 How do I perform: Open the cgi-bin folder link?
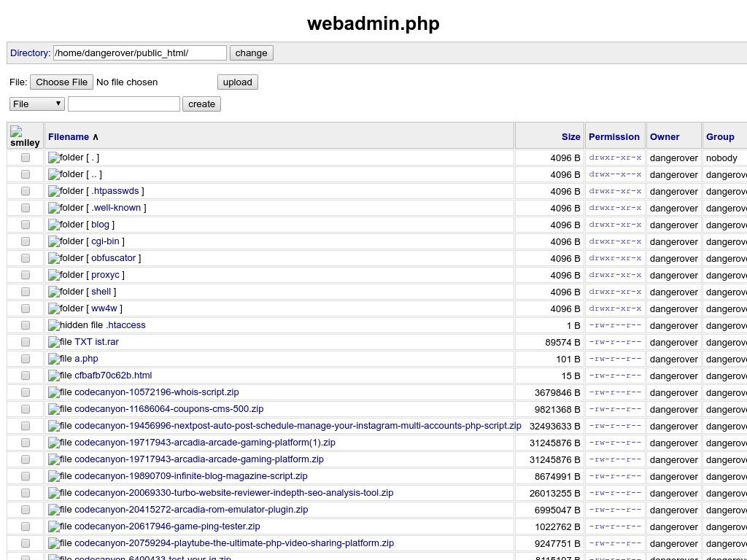(x=105, y=241)
